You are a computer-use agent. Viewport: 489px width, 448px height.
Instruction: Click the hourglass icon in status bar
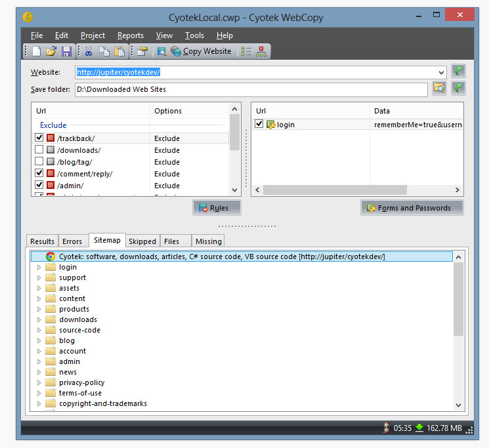point(387,428)
